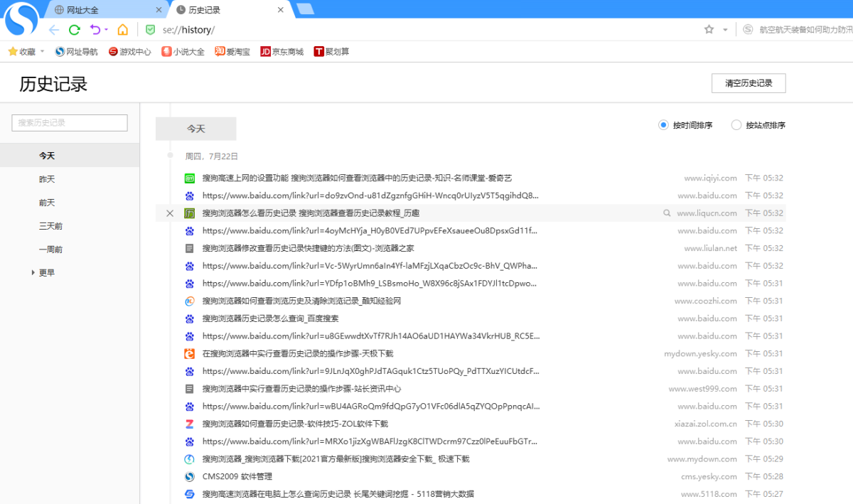
Task: Select 昨天 in history sidebar
Action: 47,179
